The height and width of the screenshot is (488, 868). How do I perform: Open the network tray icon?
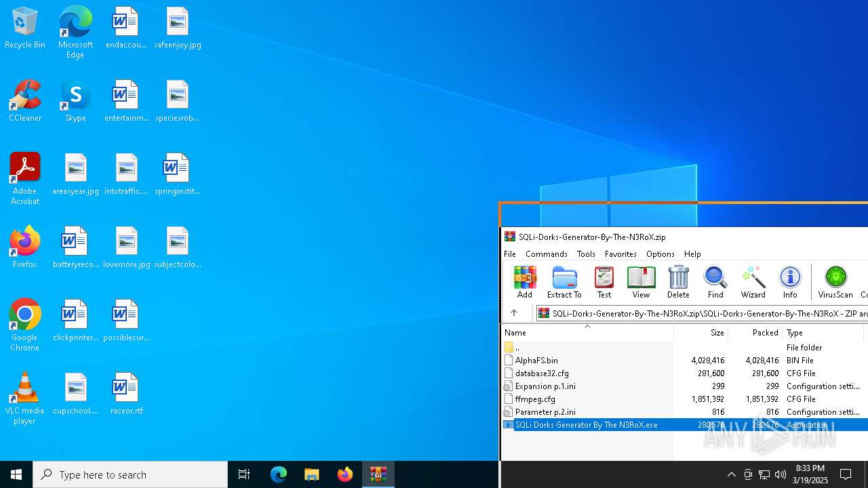coord(764,474)
